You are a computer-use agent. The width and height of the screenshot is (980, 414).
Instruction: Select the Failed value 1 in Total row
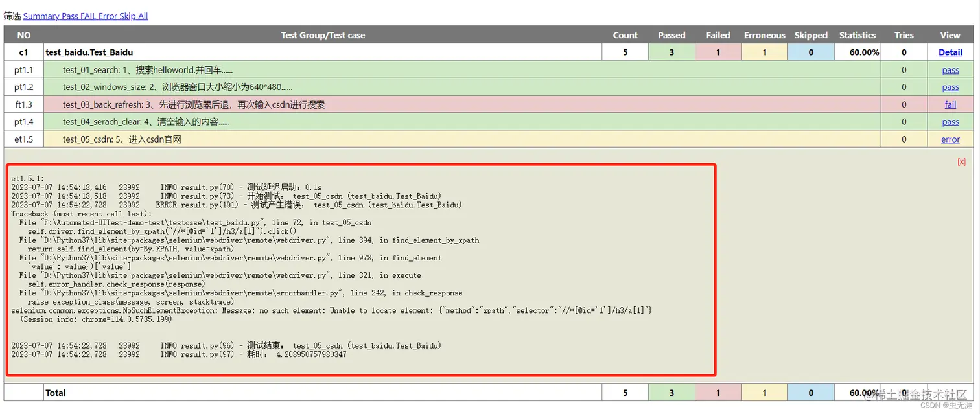718,393
